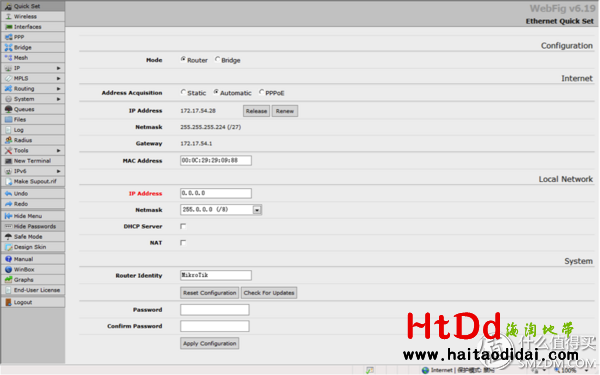Click the Logout door icon
The image size is (600, 375).
(8, 302)
